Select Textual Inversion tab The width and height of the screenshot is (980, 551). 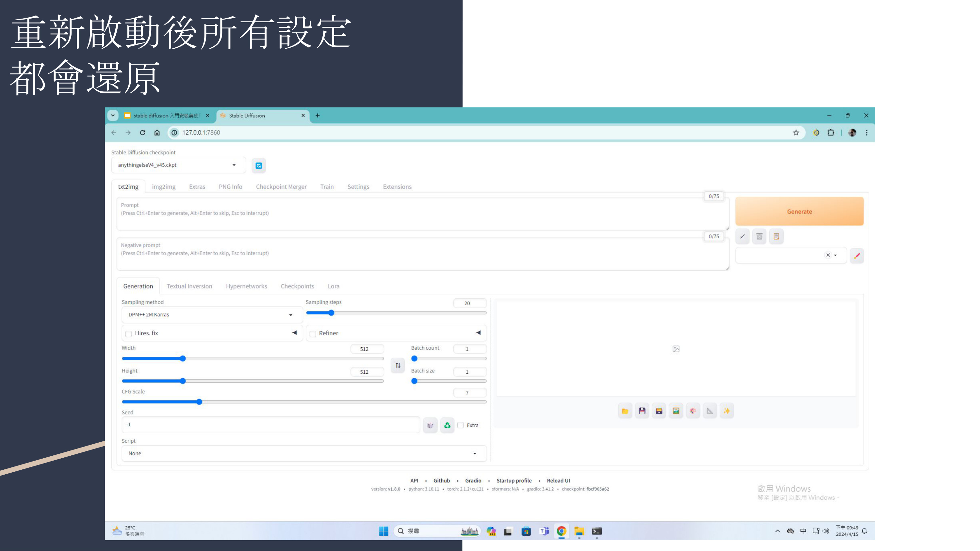click(x=189, y=286)
